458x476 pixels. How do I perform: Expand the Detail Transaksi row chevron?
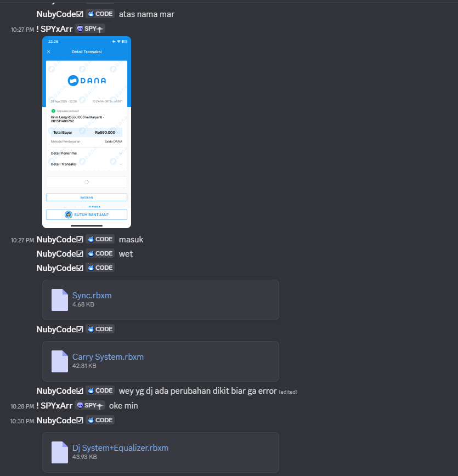coord(121,164)
